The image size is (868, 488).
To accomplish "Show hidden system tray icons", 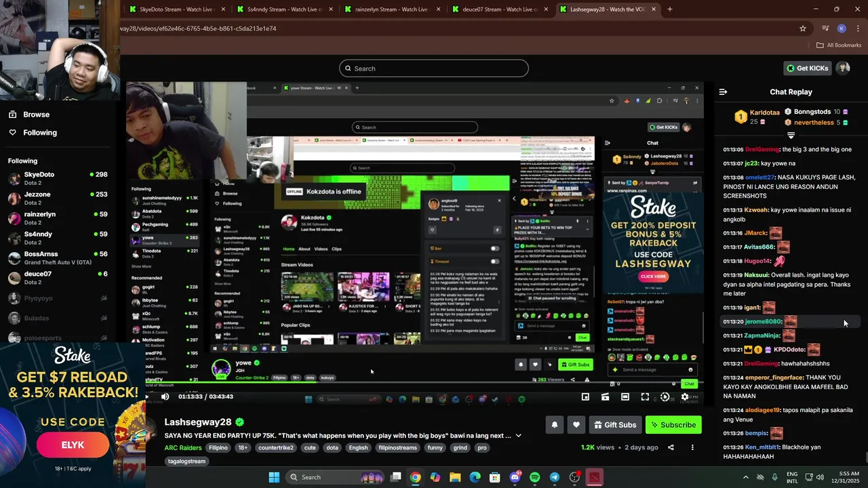I will pos(746,477).
